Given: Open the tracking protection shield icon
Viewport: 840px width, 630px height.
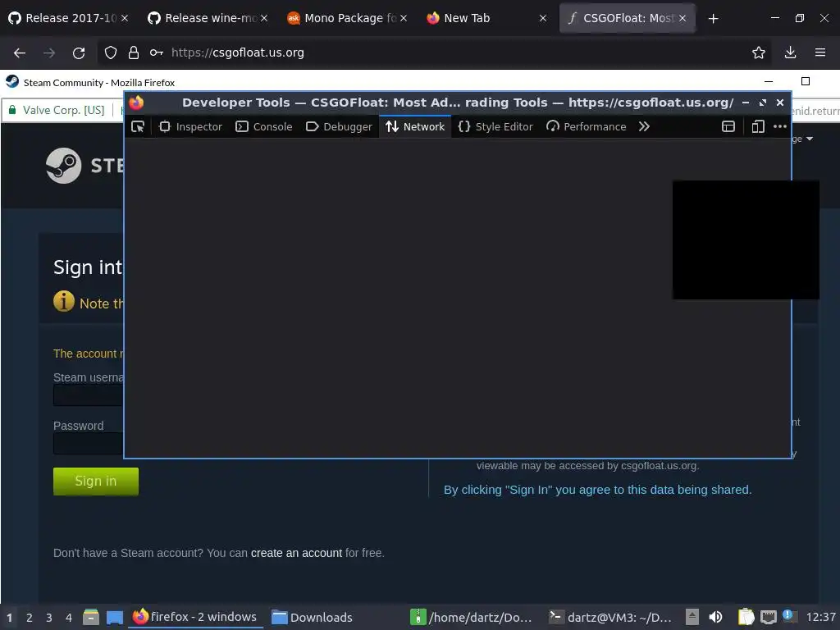Looking at the screenshot, I should pyautogui.click(x=111, y=52).
